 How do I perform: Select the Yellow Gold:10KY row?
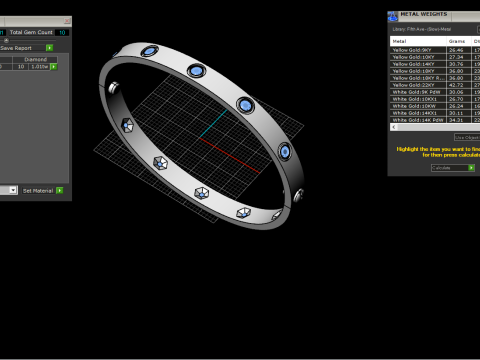point(435,57)
